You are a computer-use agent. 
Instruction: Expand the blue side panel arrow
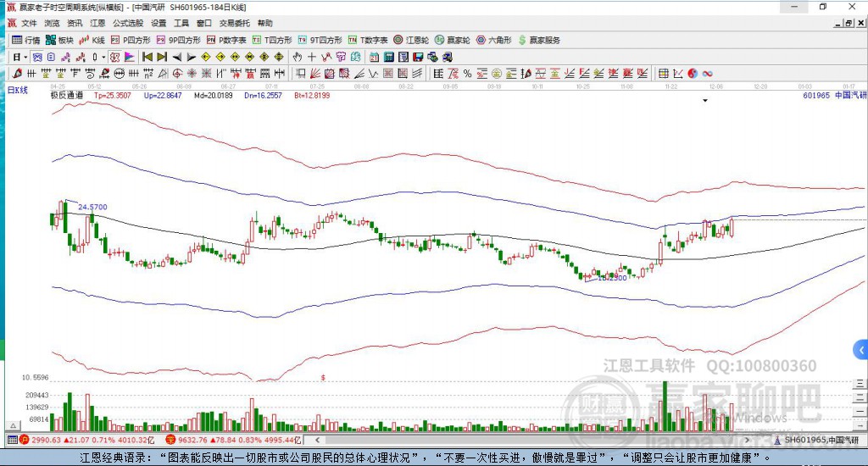pyautogui.click(x=861, y=350)
